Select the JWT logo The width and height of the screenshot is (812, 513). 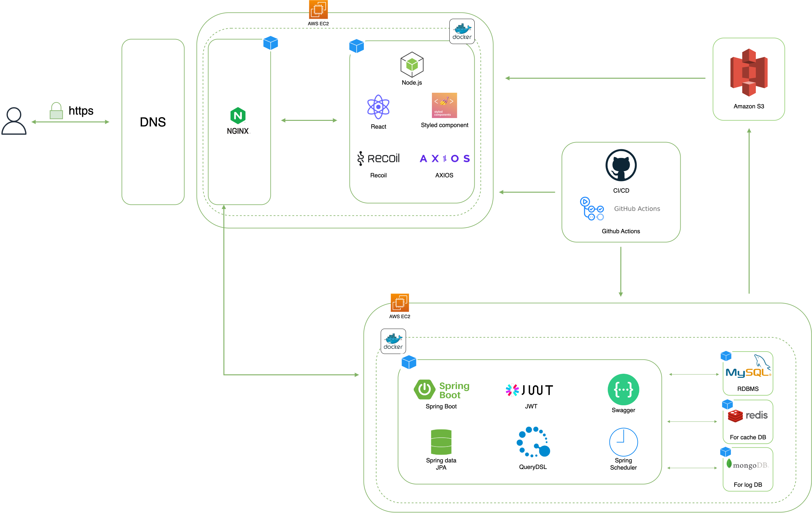(529, 390)
